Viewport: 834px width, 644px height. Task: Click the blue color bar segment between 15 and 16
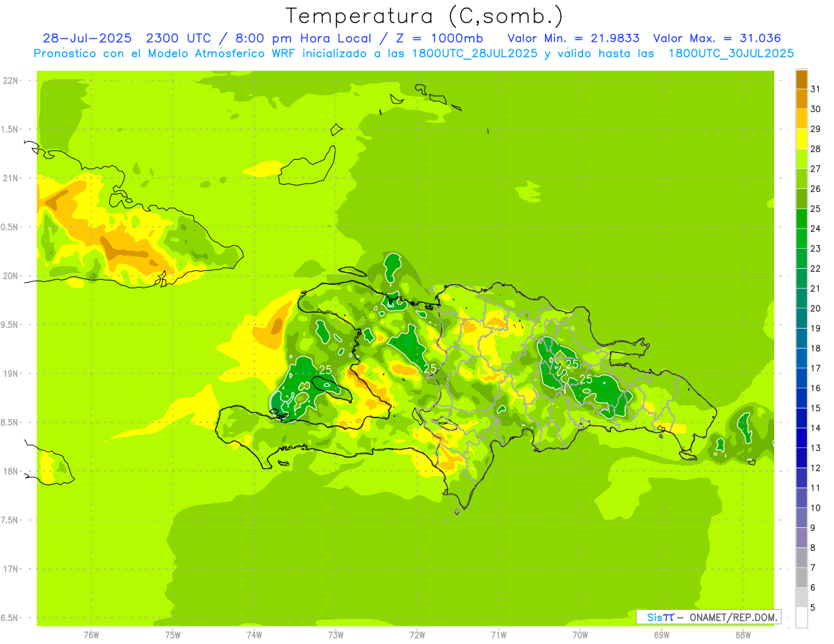click(801, 398)
